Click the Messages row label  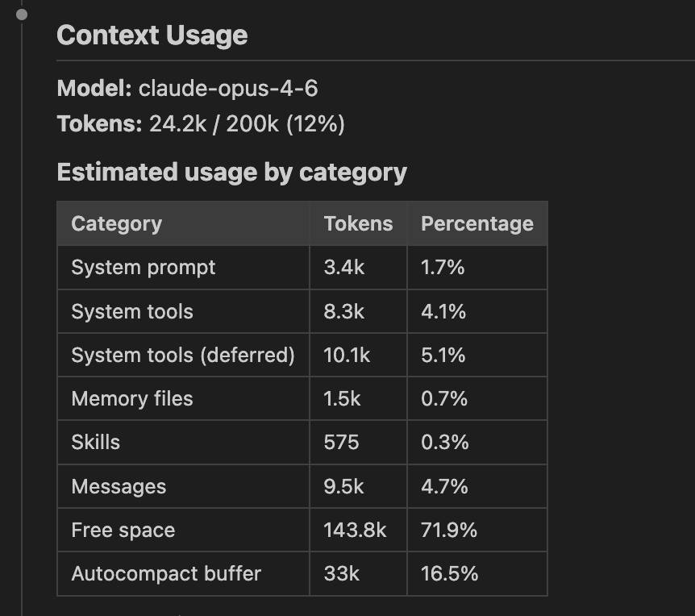pyautogui.click(x=119, y=486)
